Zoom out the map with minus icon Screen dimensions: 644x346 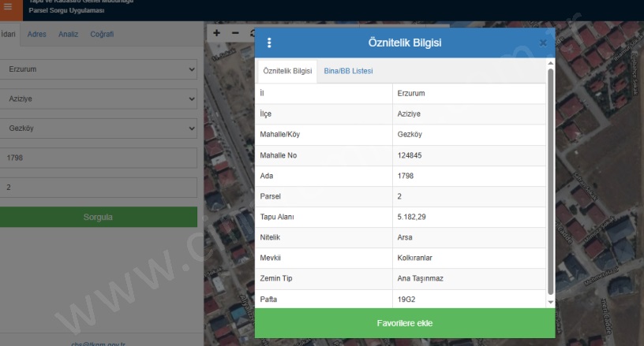234,35
